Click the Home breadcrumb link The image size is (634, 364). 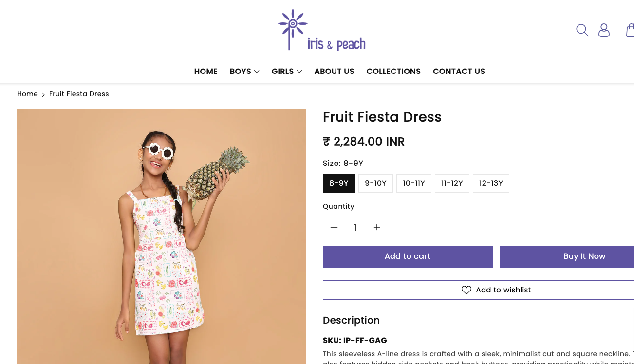27,94
